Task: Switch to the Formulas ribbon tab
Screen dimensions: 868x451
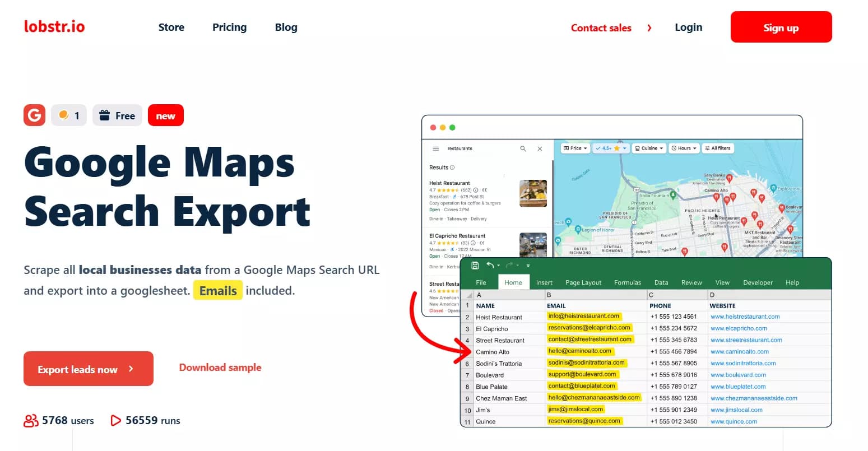Action: click(628, 282)
